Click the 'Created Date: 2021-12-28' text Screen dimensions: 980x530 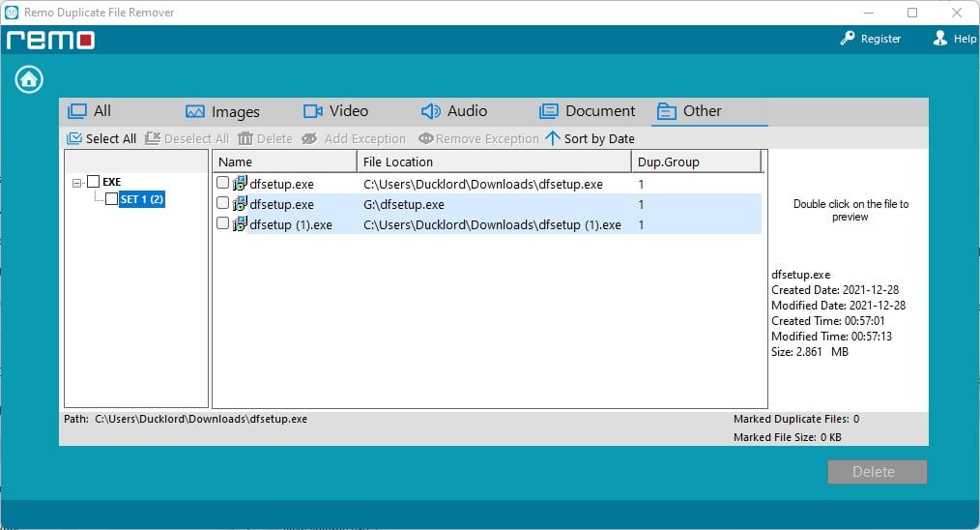pyautogui.click(x=834, y=290)
